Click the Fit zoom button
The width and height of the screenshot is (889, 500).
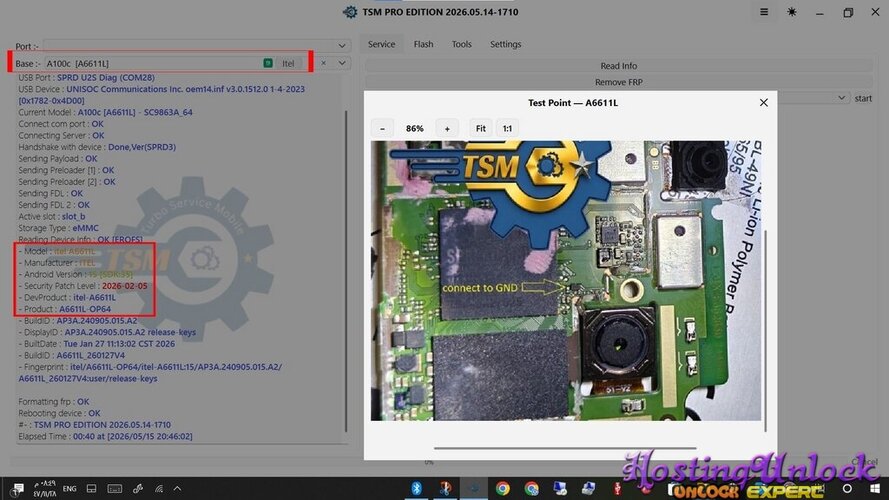[480, 129]
